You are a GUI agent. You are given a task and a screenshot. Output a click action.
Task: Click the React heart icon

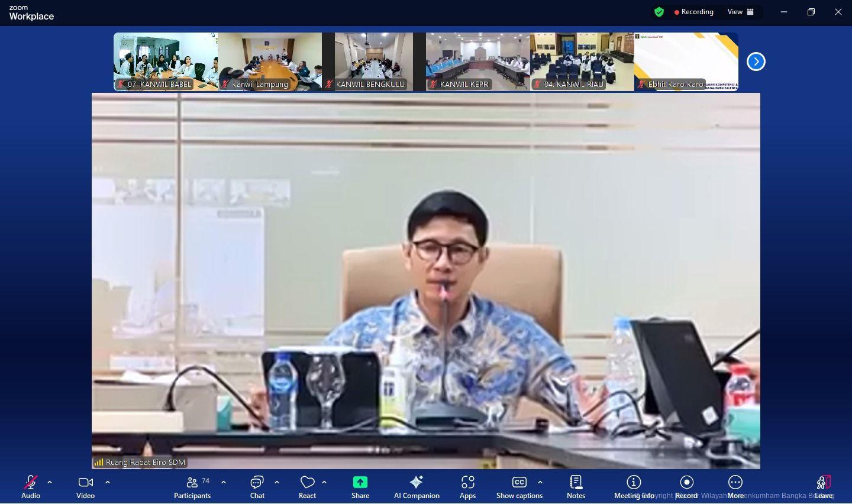(307, 487)
